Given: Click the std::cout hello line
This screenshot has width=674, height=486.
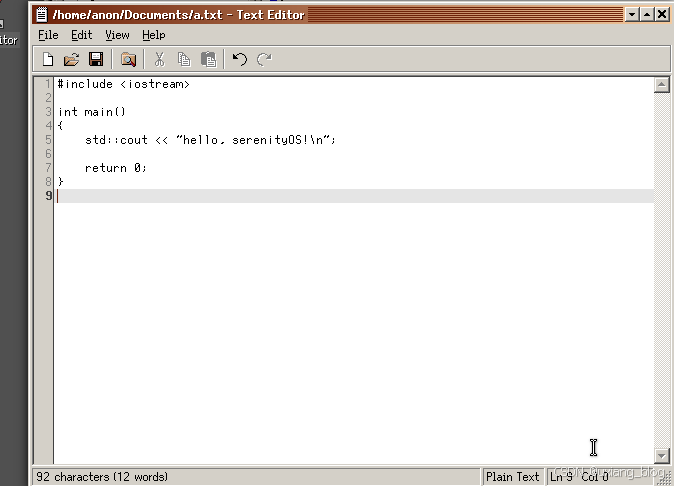Looking at the screenshot, I should point(210,140).
